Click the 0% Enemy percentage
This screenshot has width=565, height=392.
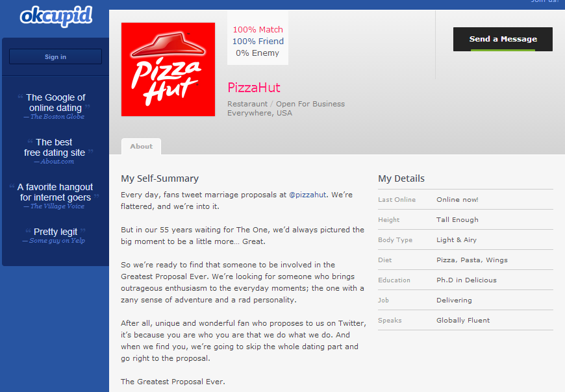tap(258, 53)
